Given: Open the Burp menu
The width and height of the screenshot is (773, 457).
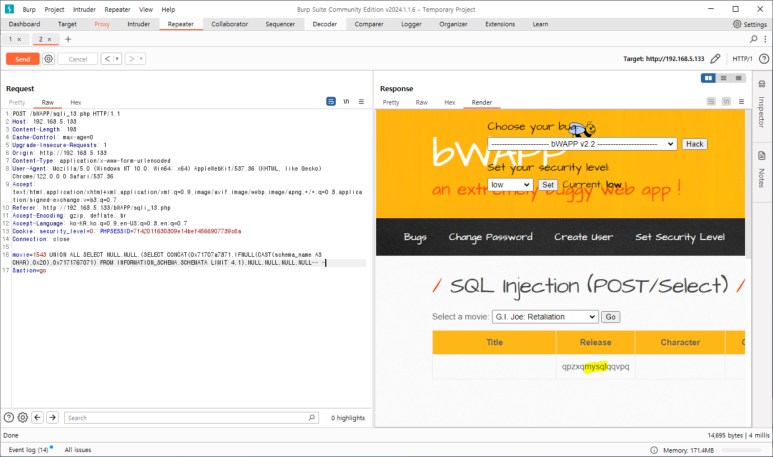Looking at the screenshot, I should click(x=29, y=9).
